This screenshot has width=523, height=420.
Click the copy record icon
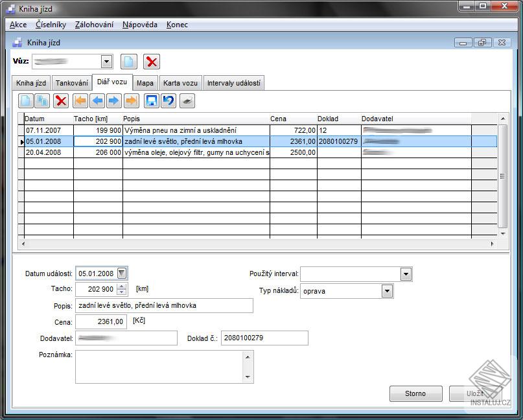coord(42,100)
